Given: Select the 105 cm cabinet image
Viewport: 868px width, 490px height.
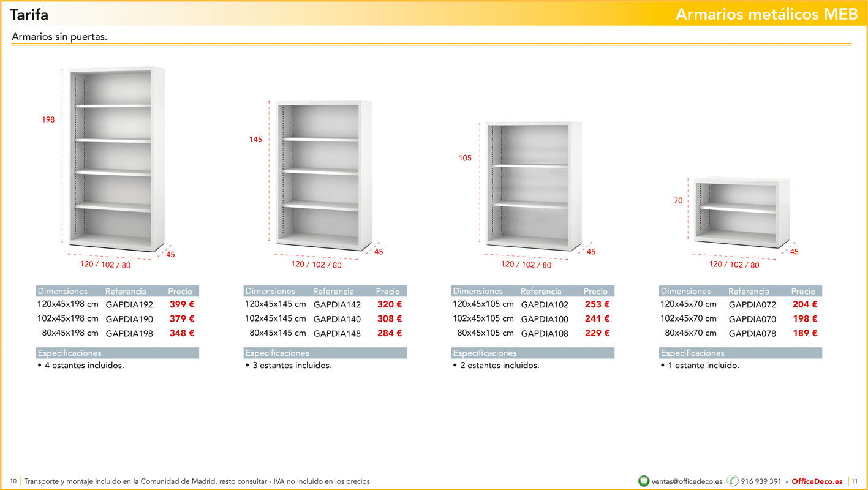Looking at the screenshot, I should pos(533,186).
